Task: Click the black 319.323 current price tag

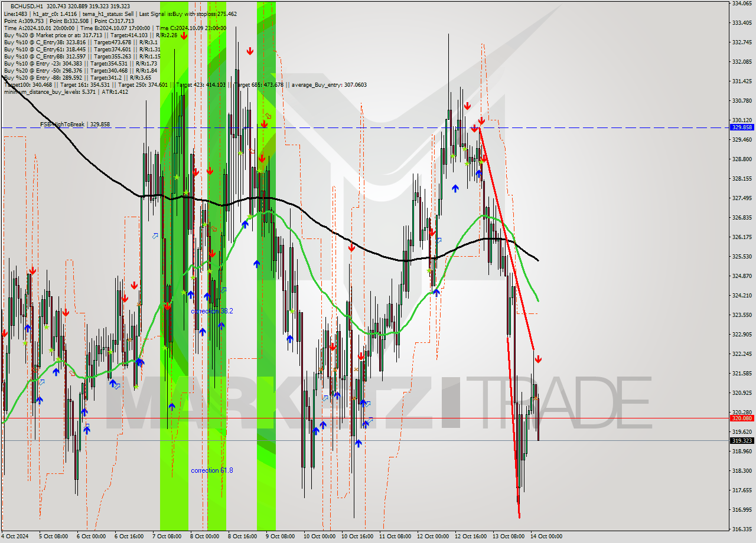Action: point(742,440)
